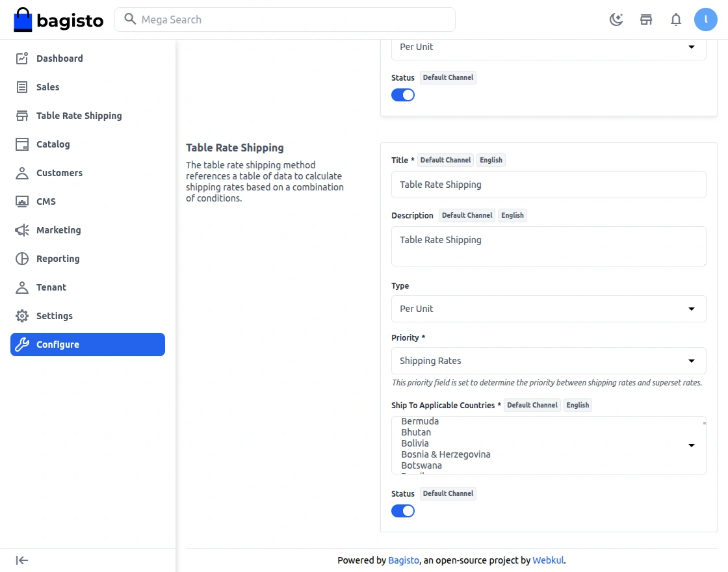Select Bhutan in countries list

click(x=416, y=432)
